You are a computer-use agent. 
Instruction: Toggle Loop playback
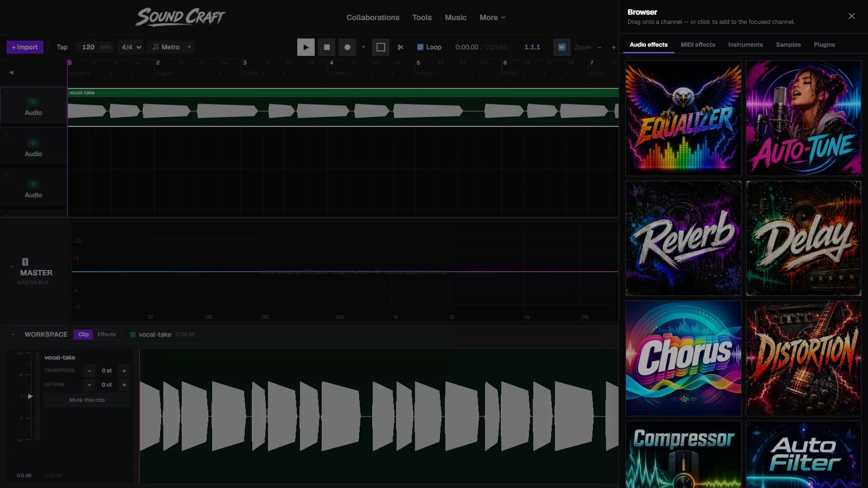[429, 47]
